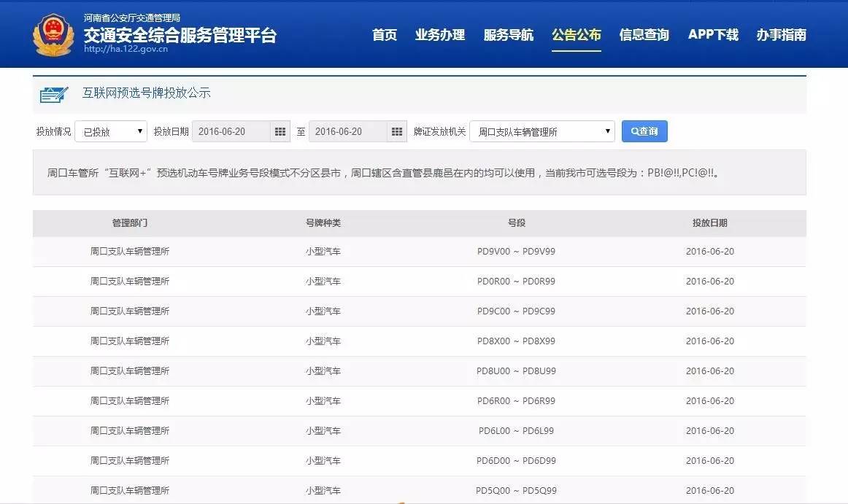Click the police emblem logo
Image resolution: width=848 pixels, height=504 pixels.
pos(54,33)
